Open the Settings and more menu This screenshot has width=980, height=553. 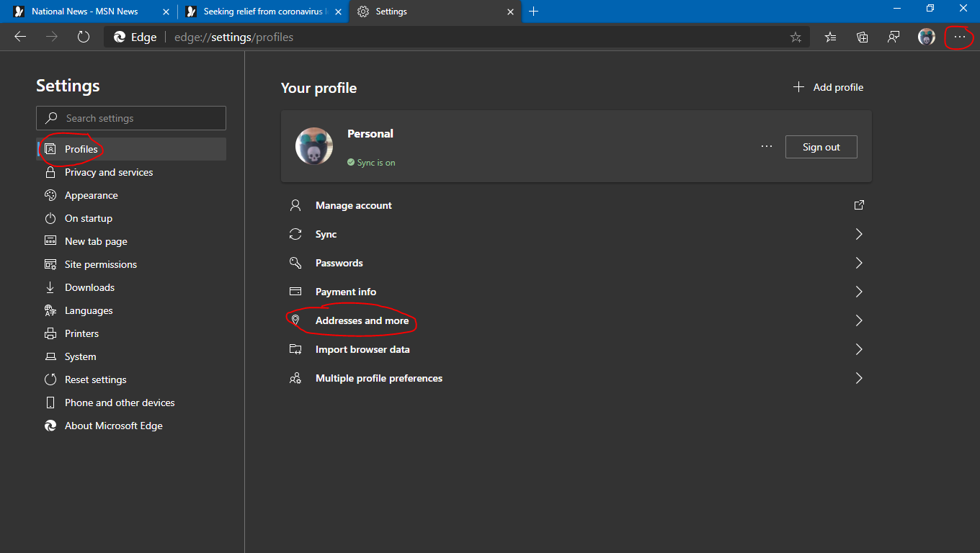959,37
